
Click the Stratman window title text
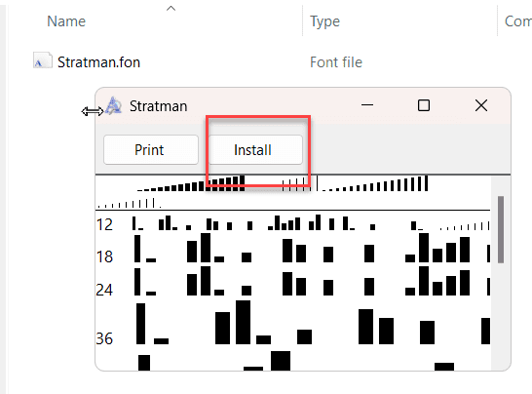[159, 106]
